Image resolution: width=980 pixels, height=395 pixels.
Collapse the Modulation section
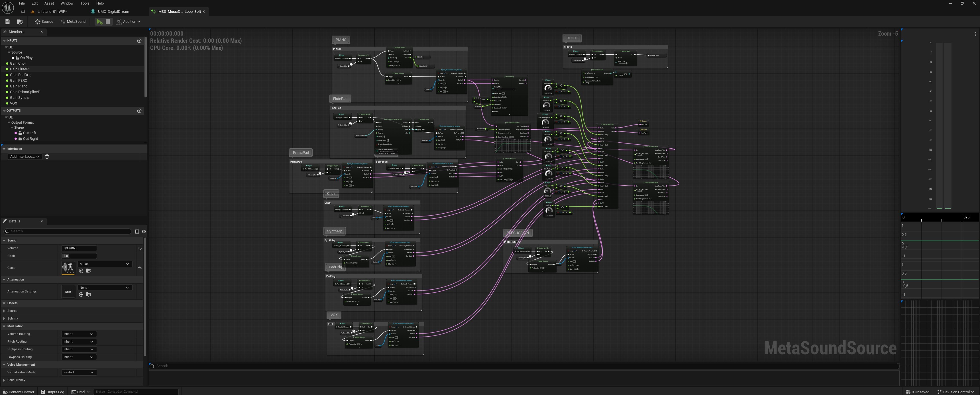4,326
